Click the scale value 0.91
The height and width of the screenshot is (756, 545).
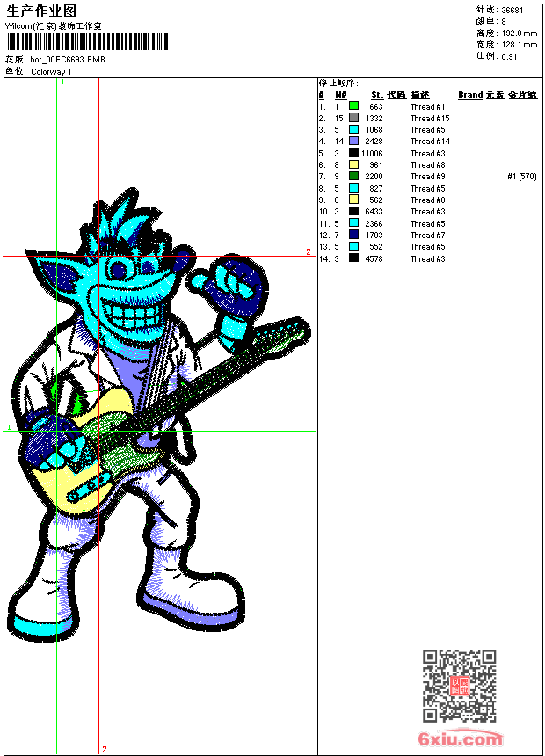(509, 56)
